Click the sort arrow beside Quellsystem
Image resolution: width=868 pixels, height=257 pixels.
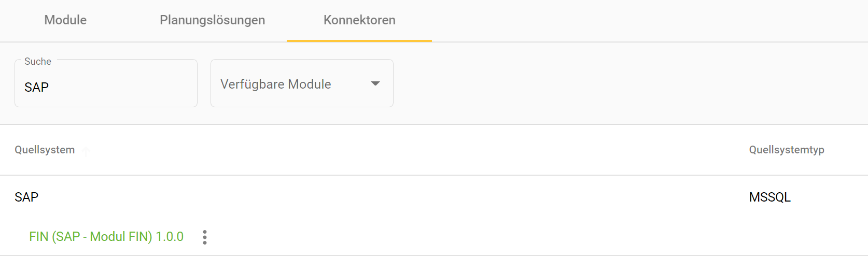click(x=86, y=151)
